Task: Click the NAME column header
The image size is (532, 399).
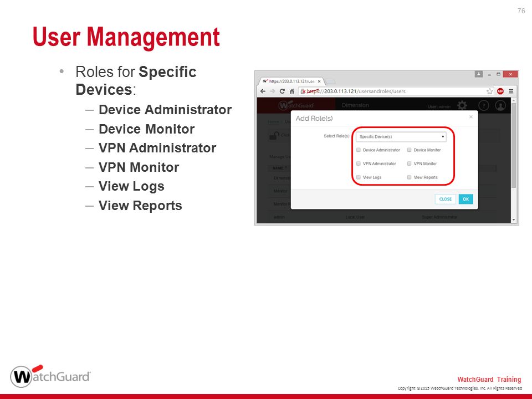Action: click(279, 168)
